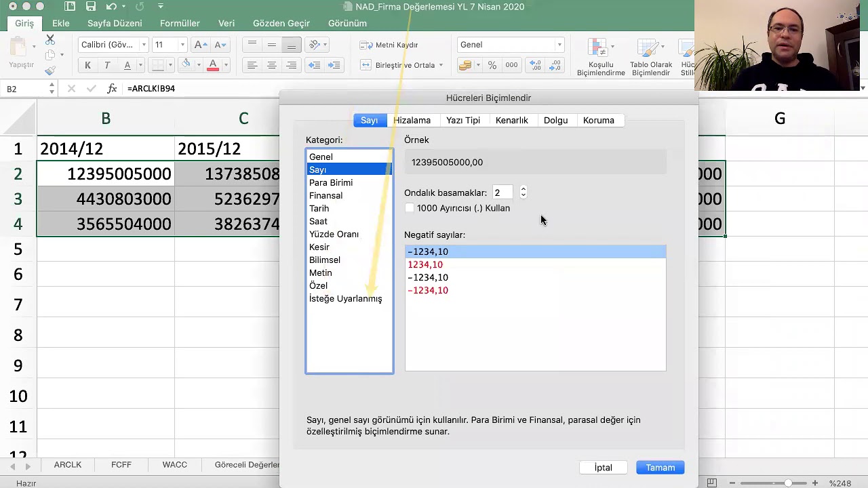This screenshot has height=488, width=868.
Task: Click the Cut scissors icon
Action: click(x=50, y=40)
